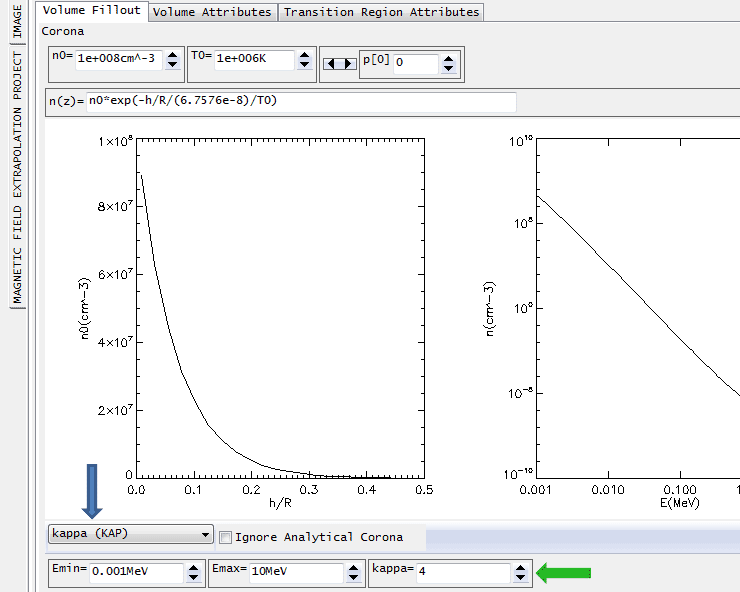Click the n0 density input field
The width and height of the screenshot is (740, 592).
(x=119, y=59)
